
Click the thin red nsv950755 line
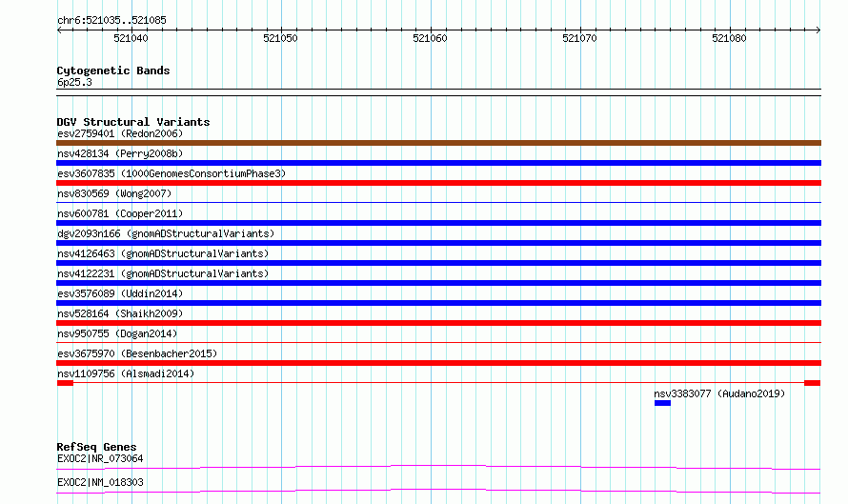[x=438, y=342]
